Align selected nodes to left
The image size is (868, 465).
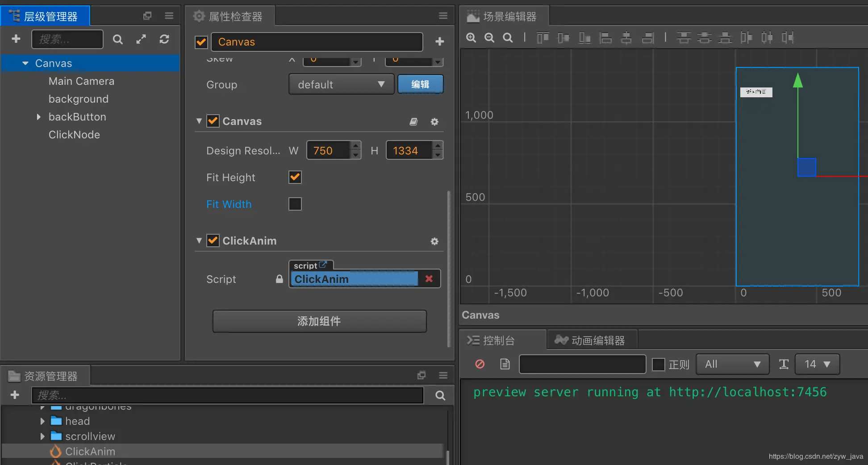(x=605, y=37)
